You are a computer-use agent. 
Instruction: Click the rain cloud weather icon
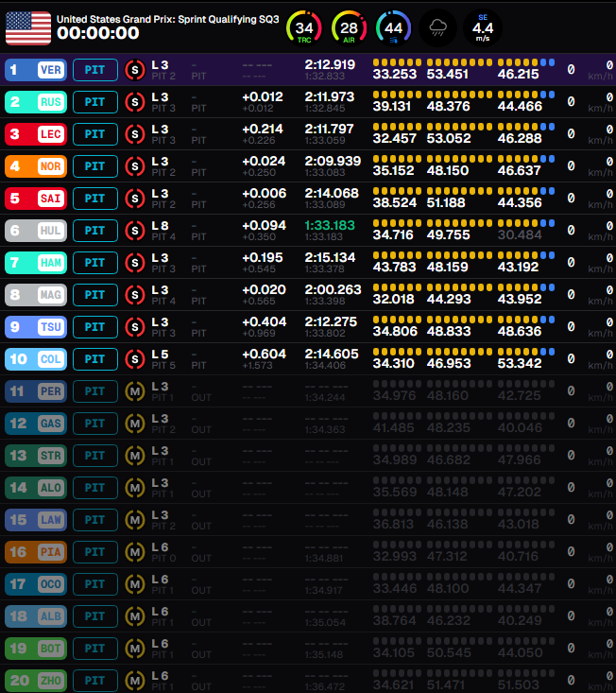click(x=437, y=28)
